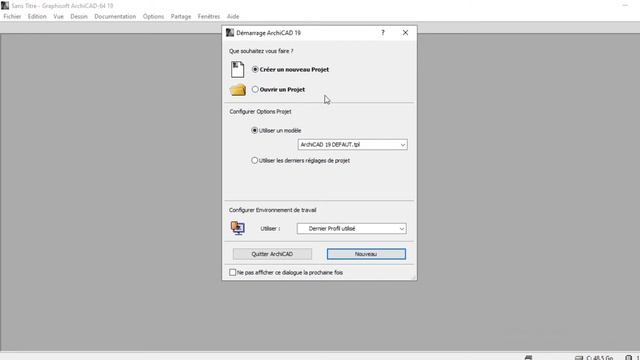Choose Utiliser les derniers réglages de projet
The height and width of the screenshot is (360, 640).
point(254,161)
